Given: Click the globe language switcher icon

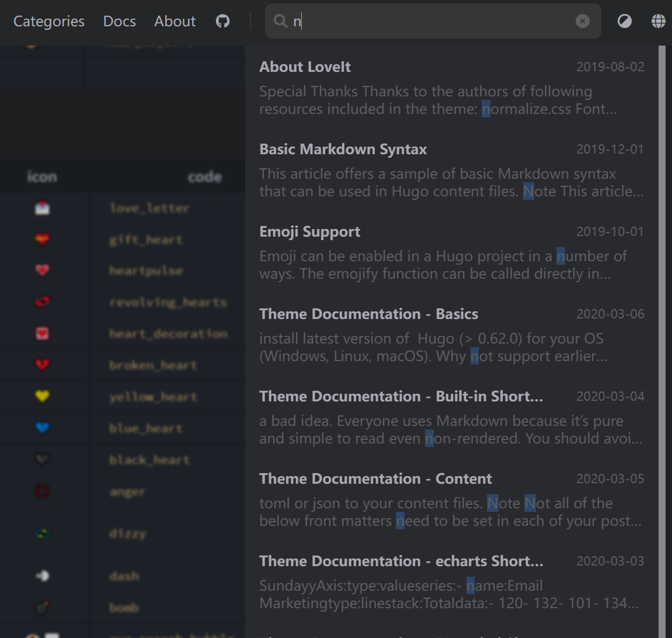Looking at the screenshot, I should pos(659,21).
